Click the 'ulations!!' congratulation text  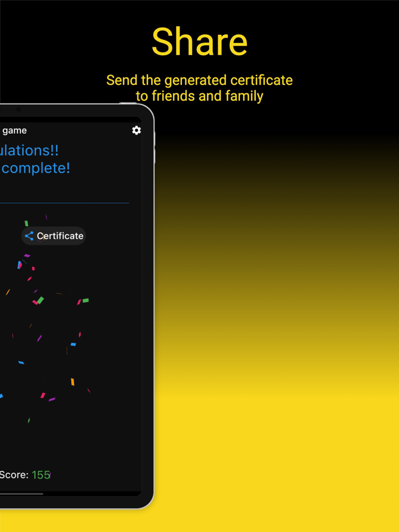(x=29, y=150)
